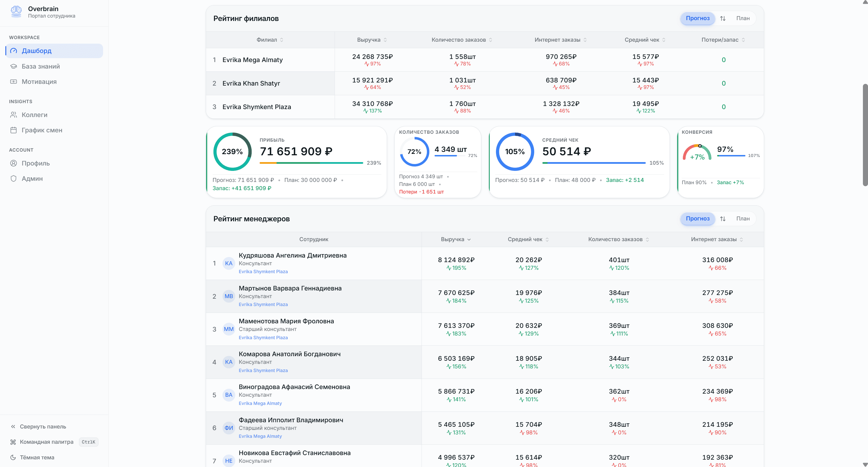Click the page vertical scrollbar
This screenshot has width=868, height=467.
tap(865, 135)
